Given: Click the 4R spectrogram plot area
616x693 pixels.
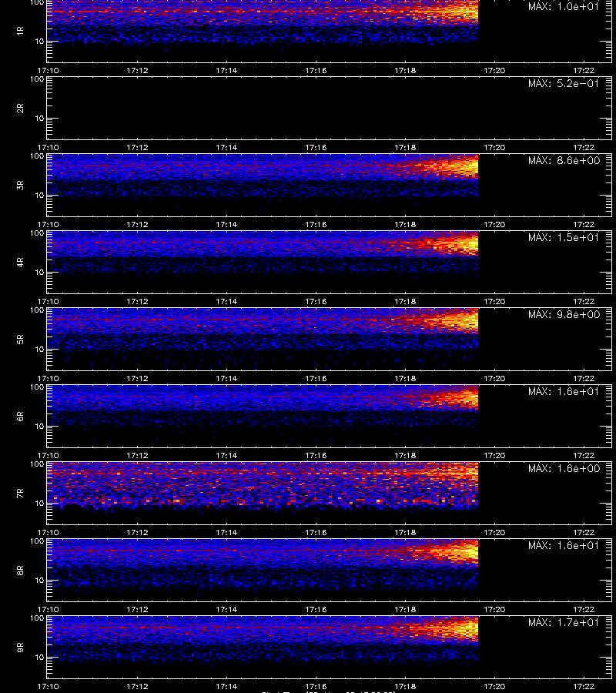Looking at the screenshot, I should coord(330,262).
